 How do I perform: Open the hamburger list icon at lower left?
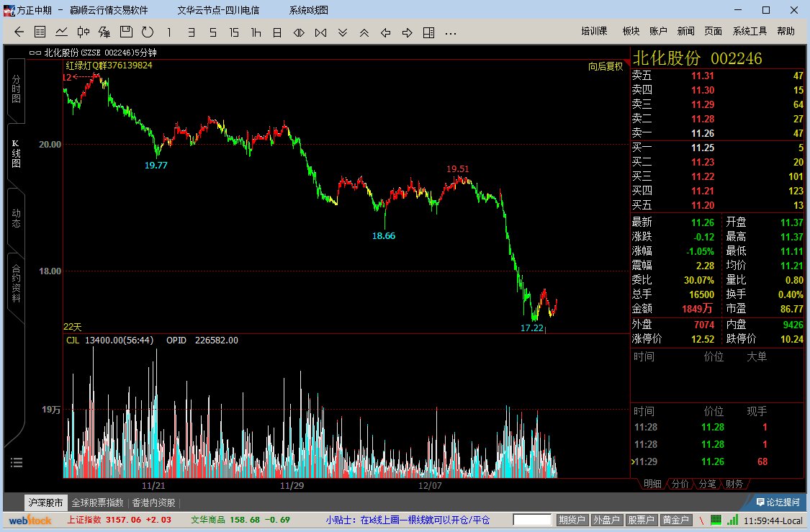[x=17, y=462]
